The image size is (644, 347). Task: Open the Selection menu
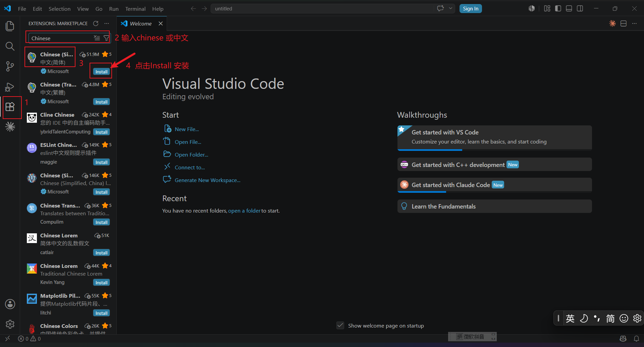click(59, 9)
